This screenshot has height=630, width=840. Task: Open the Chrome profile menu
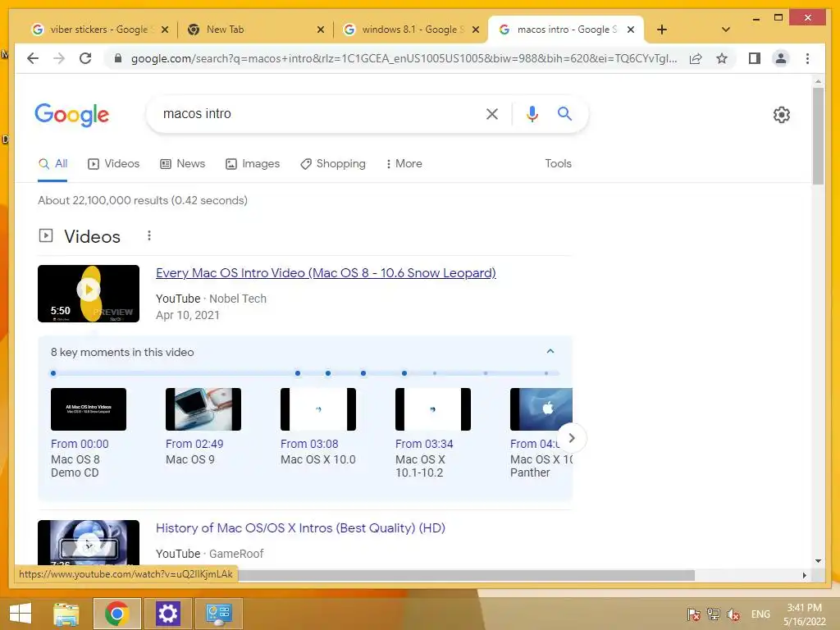point(781,58)
